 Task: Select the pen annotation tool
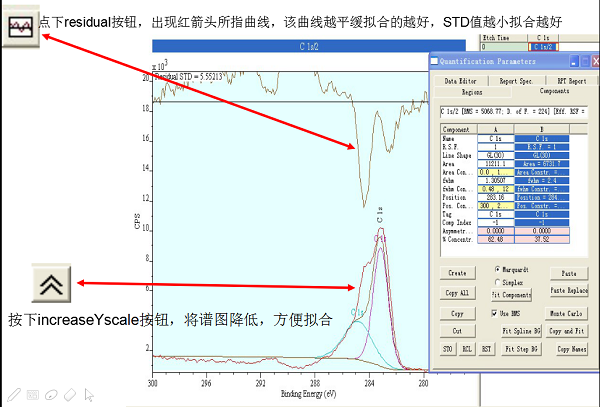click(14, 394)
